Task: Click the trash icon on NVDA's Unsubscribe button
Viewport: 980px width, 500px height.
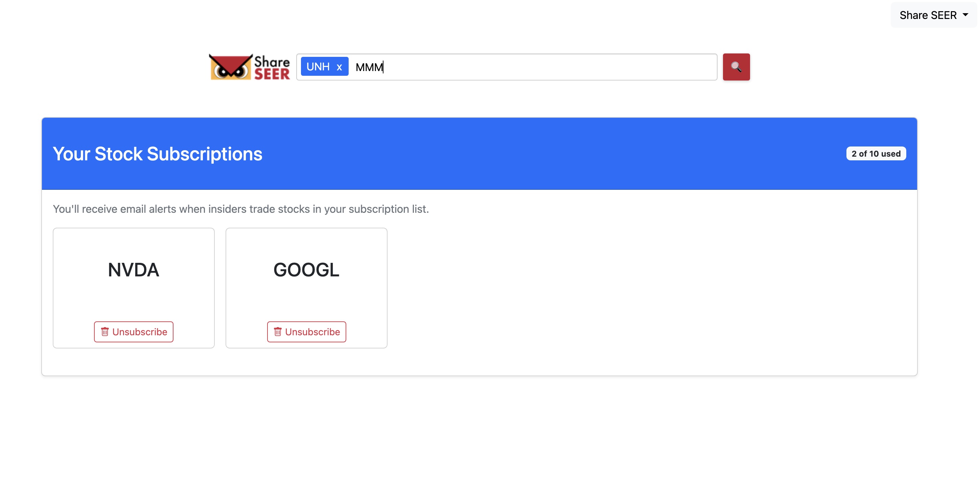Action: click(x=104, y=332)
